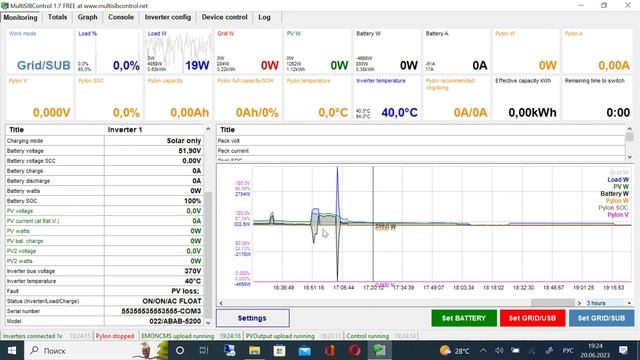Toggle PV W series in graph legend

[621, 187]
